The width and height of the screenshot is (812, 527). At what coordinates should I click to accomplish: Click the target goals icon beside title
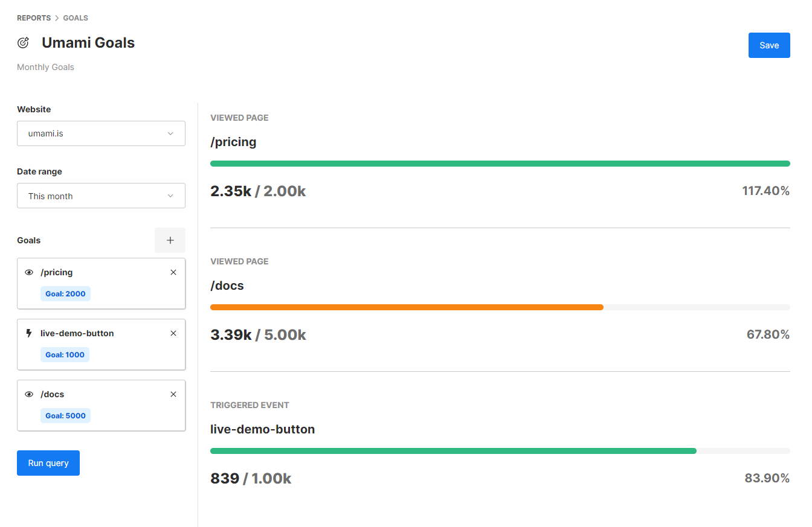tap(23, 43)
